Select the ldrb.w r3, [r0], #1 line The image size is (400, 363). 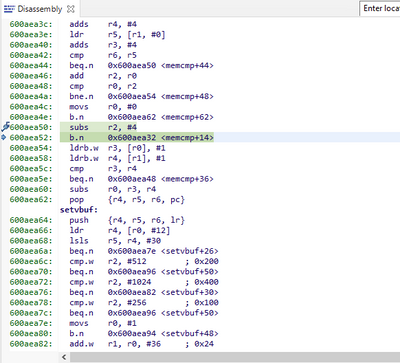(x=117, y=148)
